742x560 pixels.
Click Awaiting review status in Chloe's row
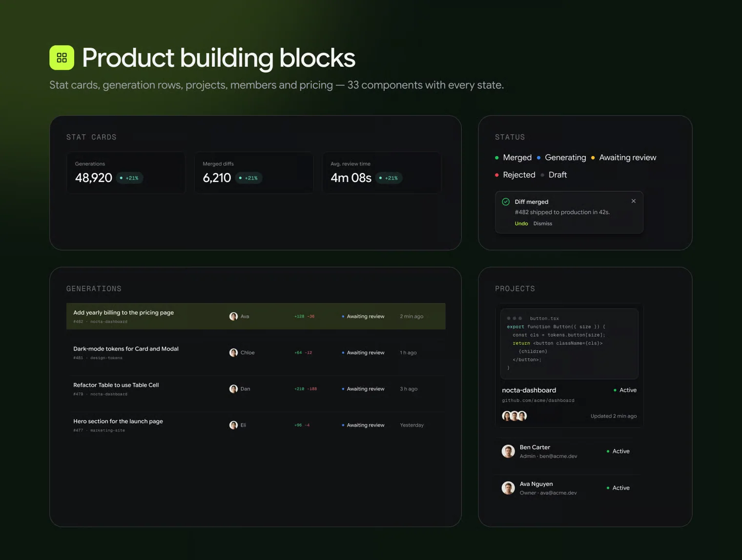click(363, 352)
